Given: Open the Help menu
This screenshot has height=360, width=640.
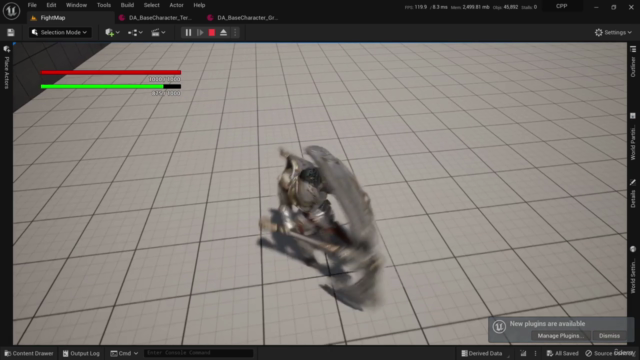Looking at the screenshot, I should click(x=199, y=5).
